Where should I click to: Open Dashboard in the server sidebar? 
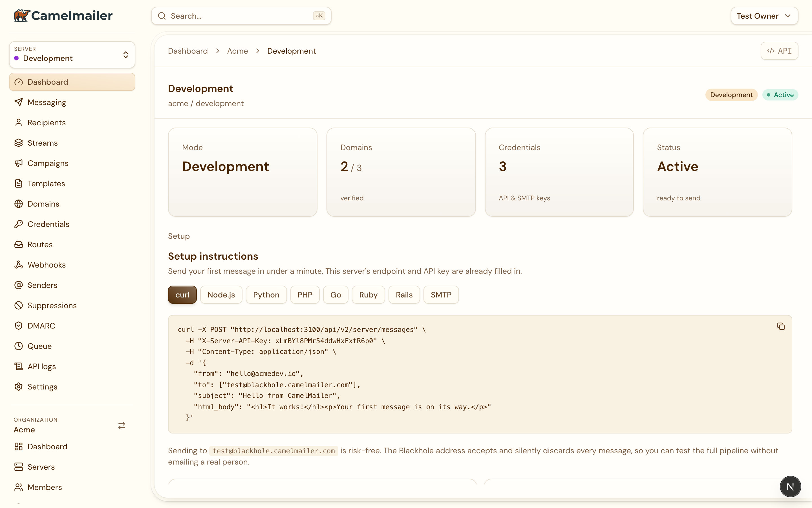pyautogui.click(x=72, y=82)
